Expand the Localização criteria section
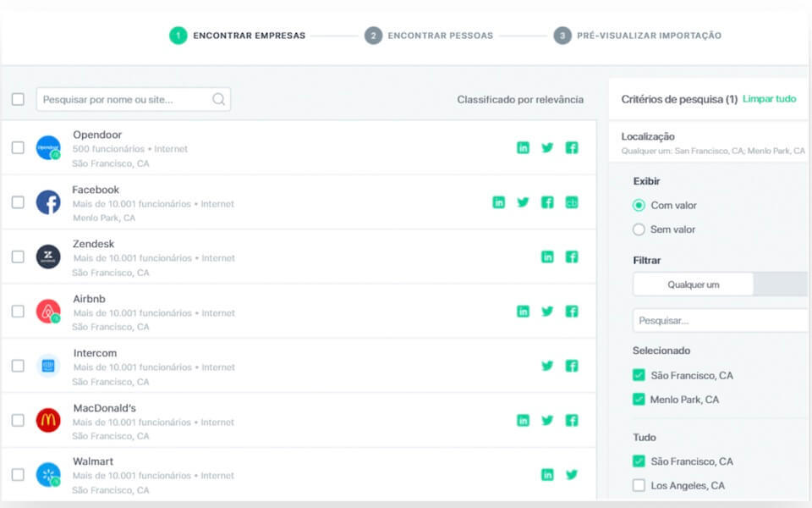The image size is (812, 508). point(708,142)
